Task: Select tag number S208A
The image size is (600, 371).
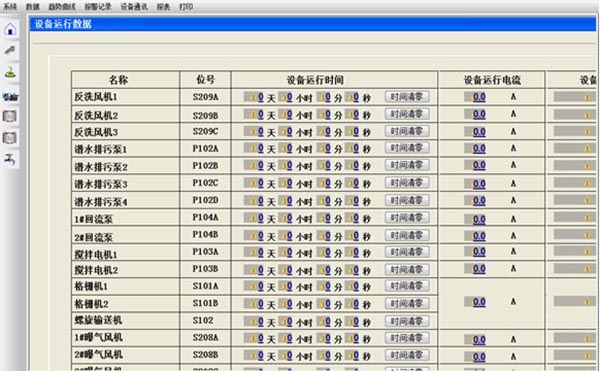Action: [x=205, y=337]
